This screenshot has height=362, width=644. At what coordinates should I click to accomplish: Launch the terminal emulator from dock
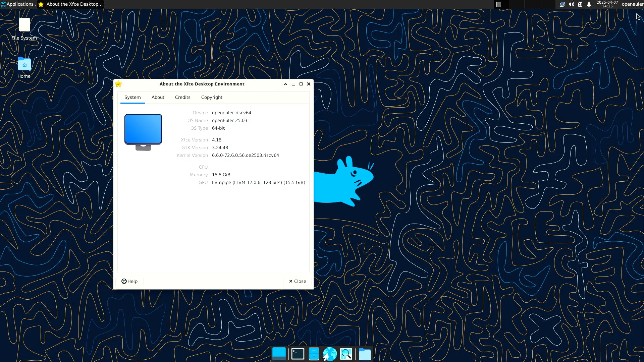click(x=298, y=354)
